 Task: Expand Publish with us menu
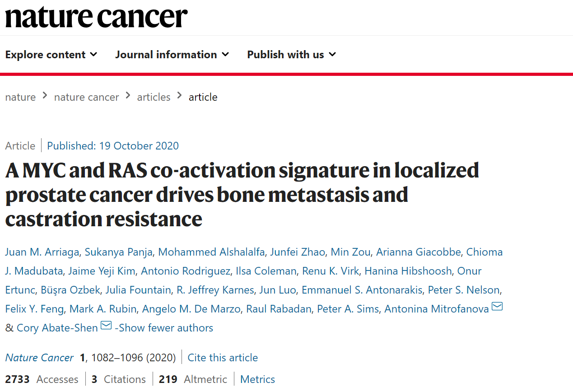tap(291, 55)
